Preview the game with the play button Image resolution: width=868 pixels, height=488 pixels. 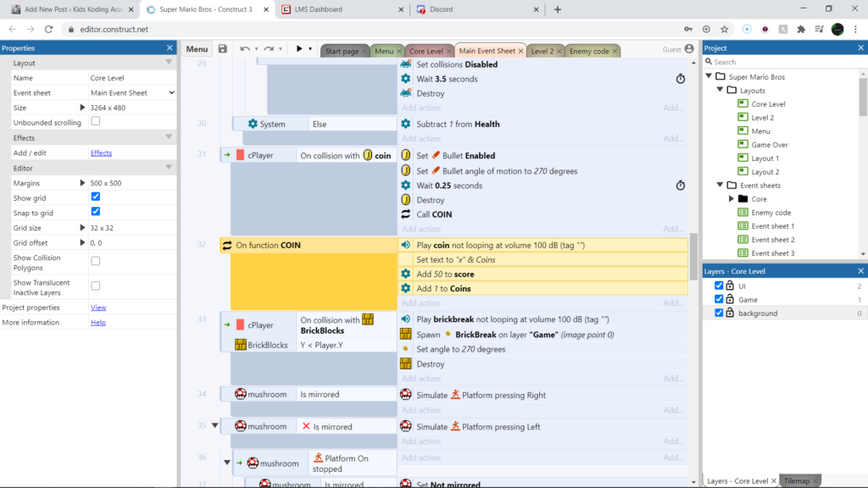click(x=299, y=48)
